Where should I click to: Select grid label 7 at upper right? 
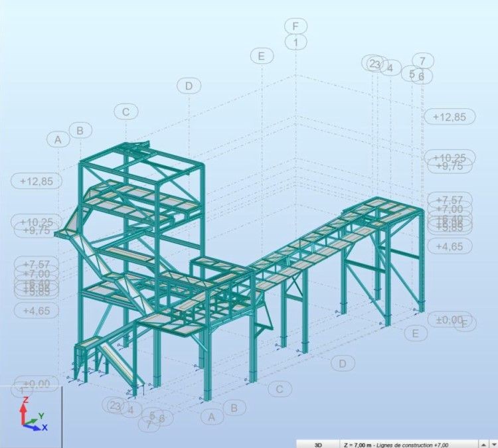pyautogui.click(x=422, y=61)
